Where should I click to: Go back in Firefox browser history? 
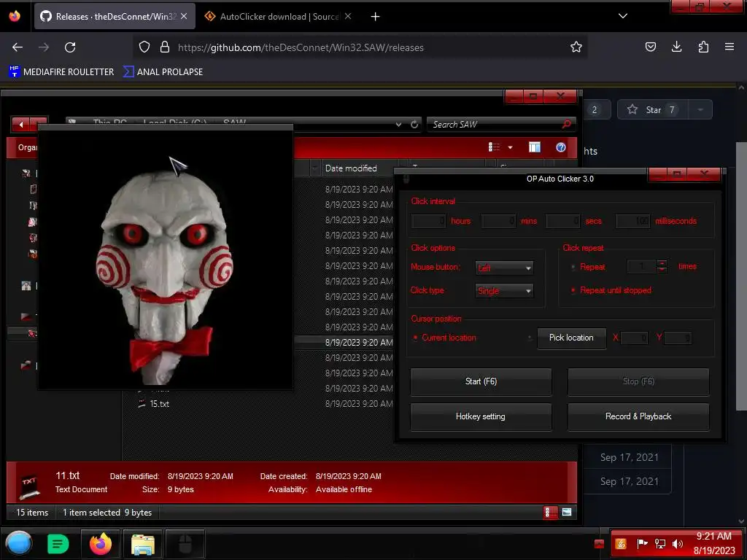coord(18,47)
